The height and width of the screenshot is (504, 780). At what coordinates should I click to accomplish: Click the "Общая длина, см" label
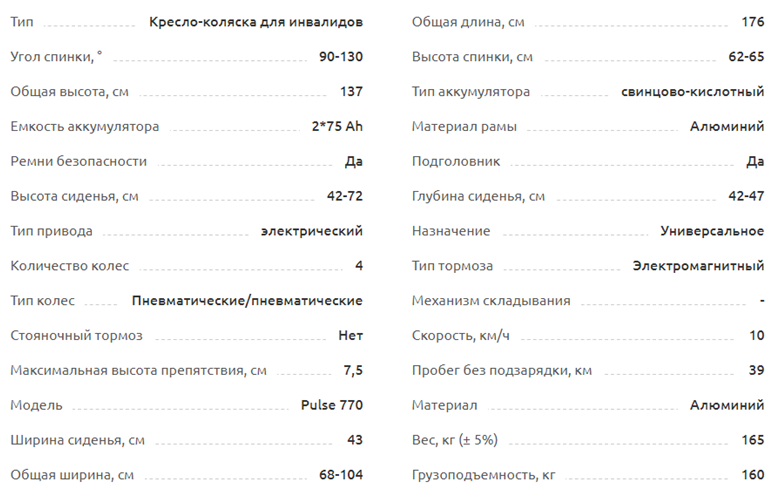pos(468,21)
